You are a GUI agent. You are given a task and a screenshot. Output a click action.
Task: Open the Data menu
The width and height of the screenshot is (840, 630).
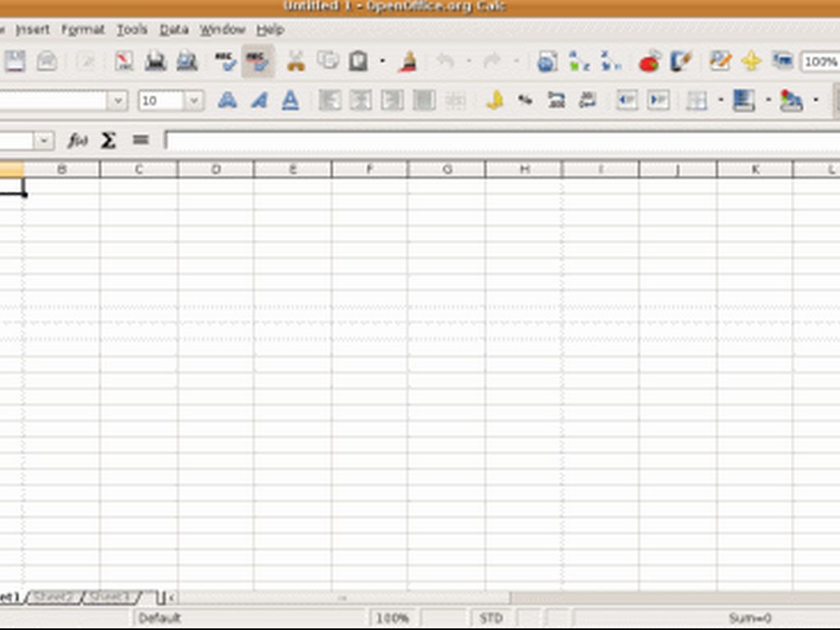[x=174, y=30]
